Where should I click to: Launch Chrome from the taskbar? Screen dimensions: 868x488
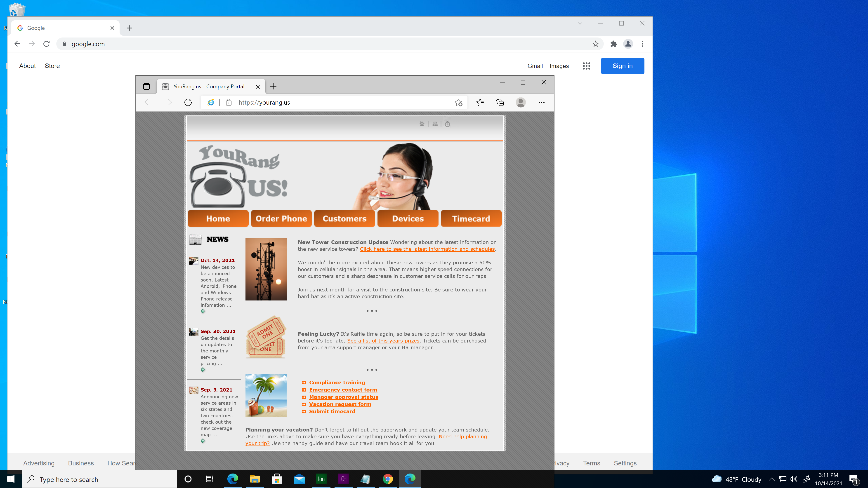tap(388, 479)
